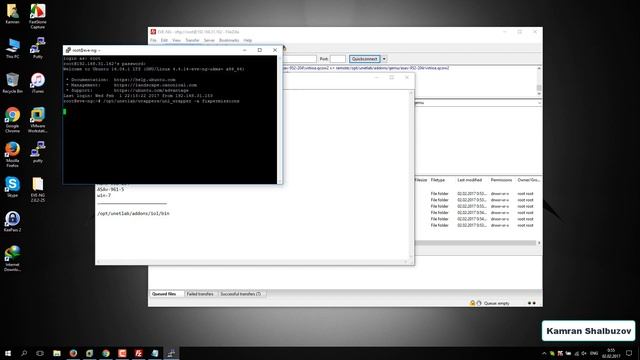
Task: Click the /opt/unetlab/addons/iol/bin line in editor
Action: tap(133, 213)
